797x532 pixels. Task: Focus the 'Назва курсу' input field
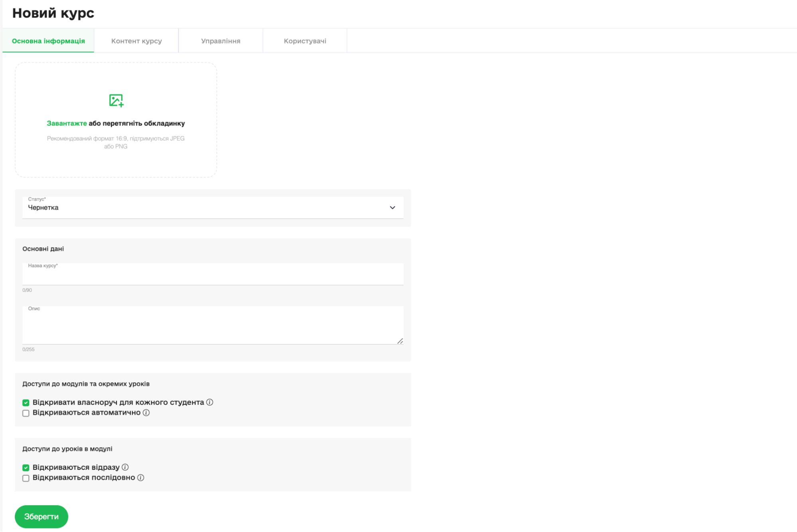[x=213, y=276]
